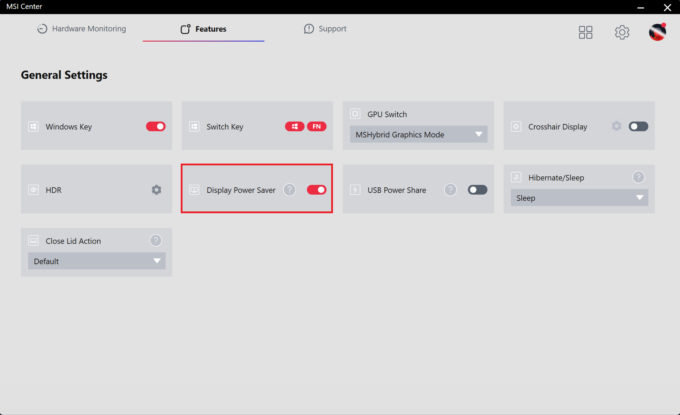Click Display Power Saver help question mark
Viewport: 680px width, 415px height.
tap(289, 189)
